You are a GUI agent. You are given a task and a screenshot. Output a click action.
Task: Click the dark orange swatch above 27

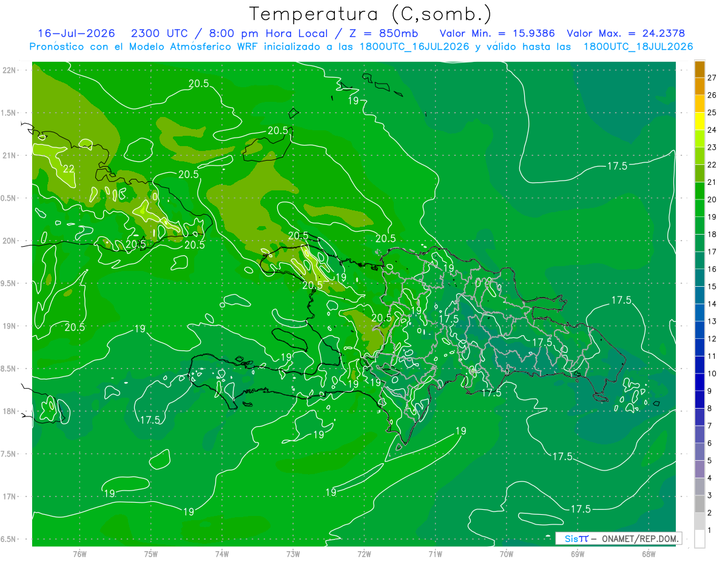pos(699,69)
